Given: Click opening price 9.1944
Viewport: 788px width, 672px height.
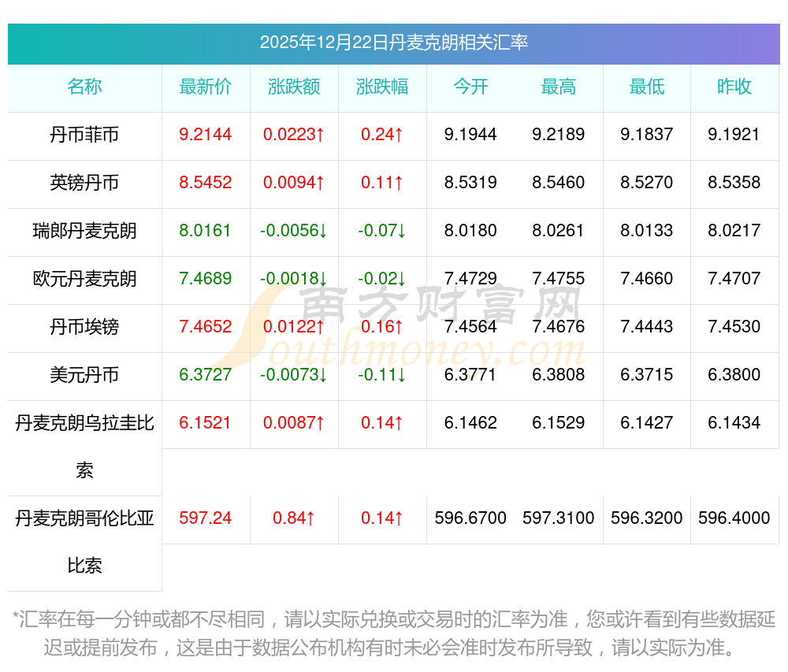Looking at the screenshot, I should click(x=470, y=135).
